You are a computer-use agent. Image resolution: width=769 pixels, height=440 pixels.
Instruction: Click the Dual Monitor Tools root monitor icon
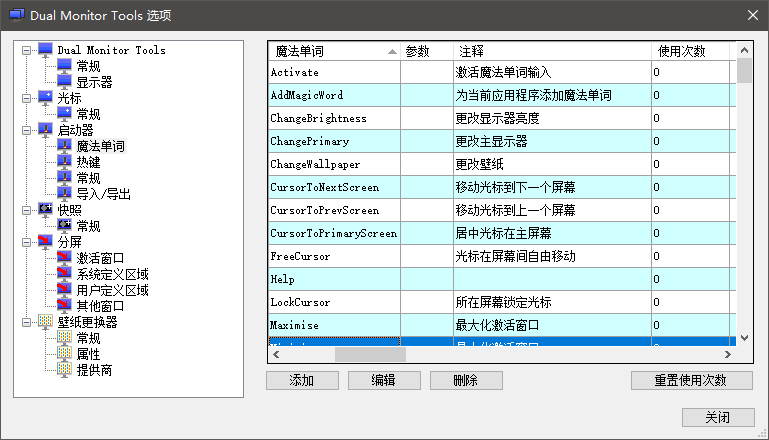click(x=45, y=50)
